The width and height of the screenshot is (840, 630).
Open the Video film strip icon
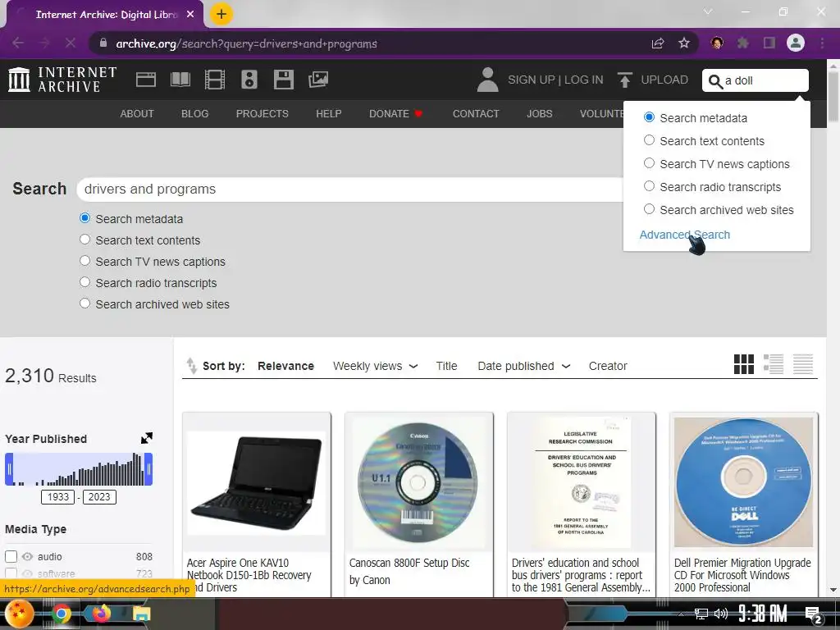click(214, 80)
